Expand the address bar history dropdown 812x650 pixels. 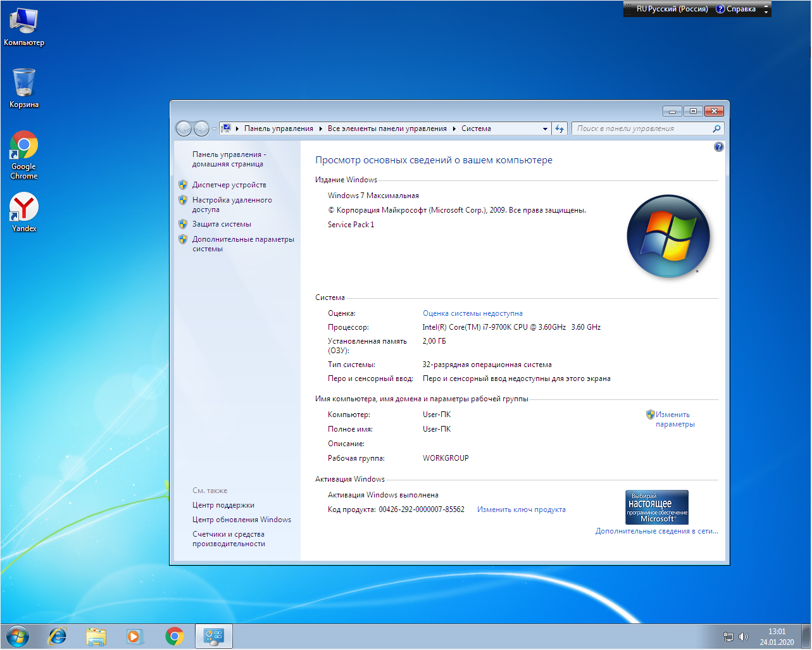click(545, 128)
